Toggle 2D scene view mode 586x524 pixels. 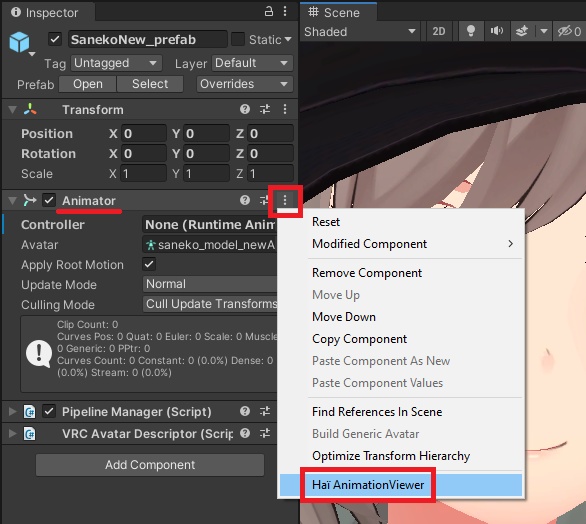click(439, 31)
